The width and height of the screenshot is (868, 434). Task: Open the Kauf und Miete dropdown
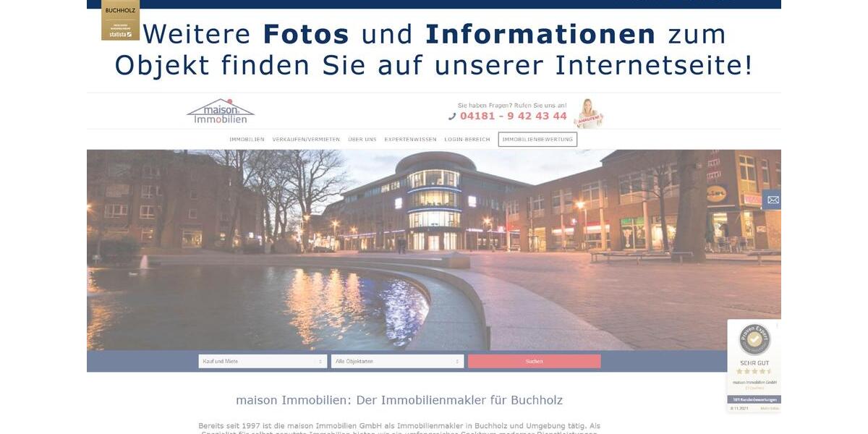(263, 361)
